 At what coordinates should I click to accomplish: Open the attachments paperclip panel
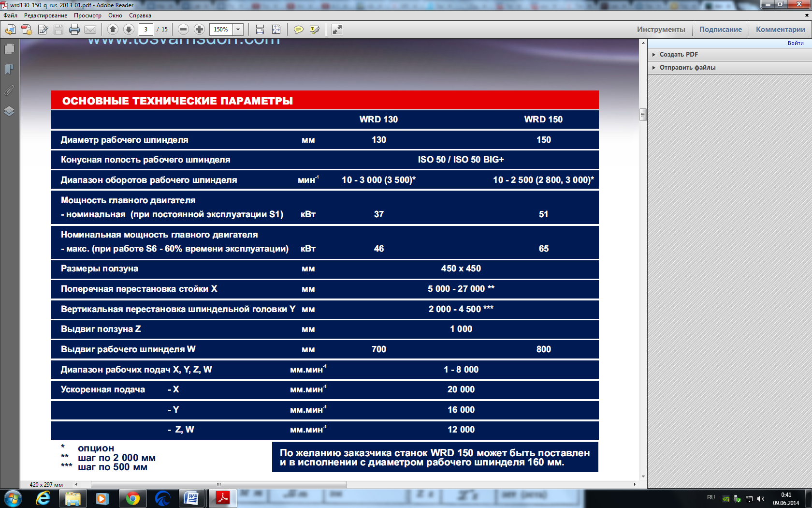point(9,90)
